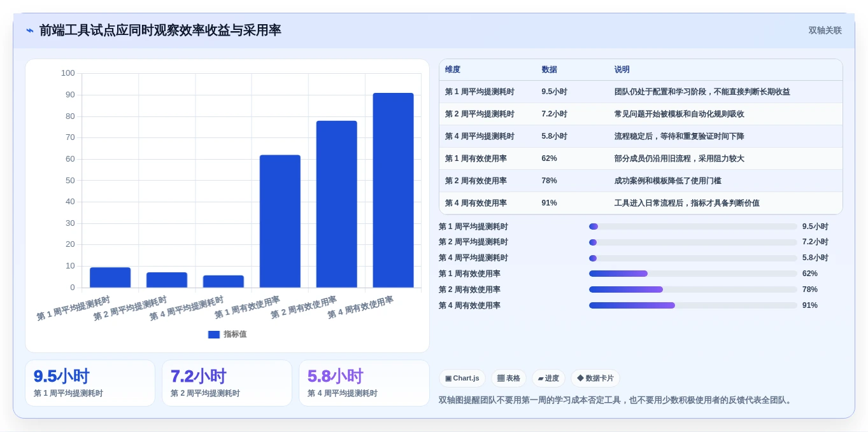The width and height of the screenshot is (868, 432).
Task: Click the page title 前端工具试点应同时观察效率收益与采用率
Action: pos(160,31)
